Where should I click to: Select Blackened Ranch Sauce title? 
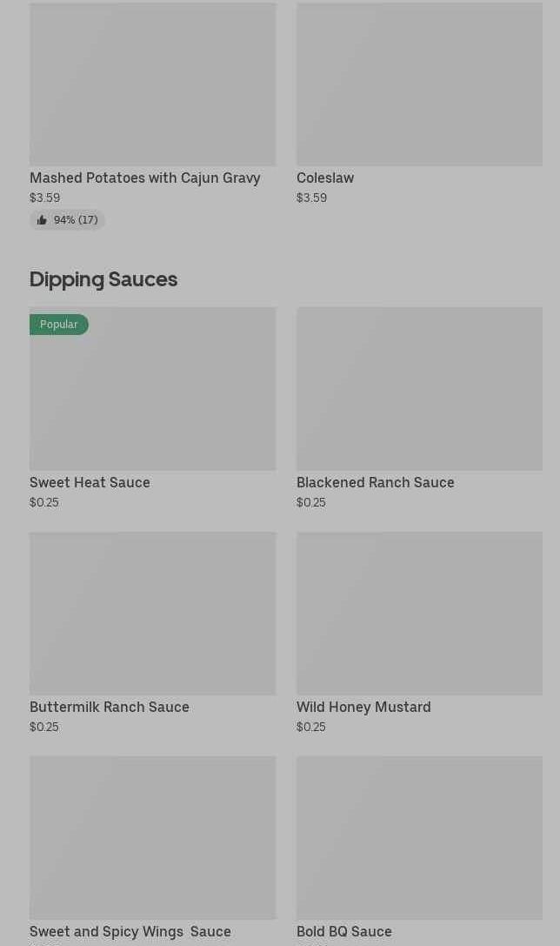[375, 482]
